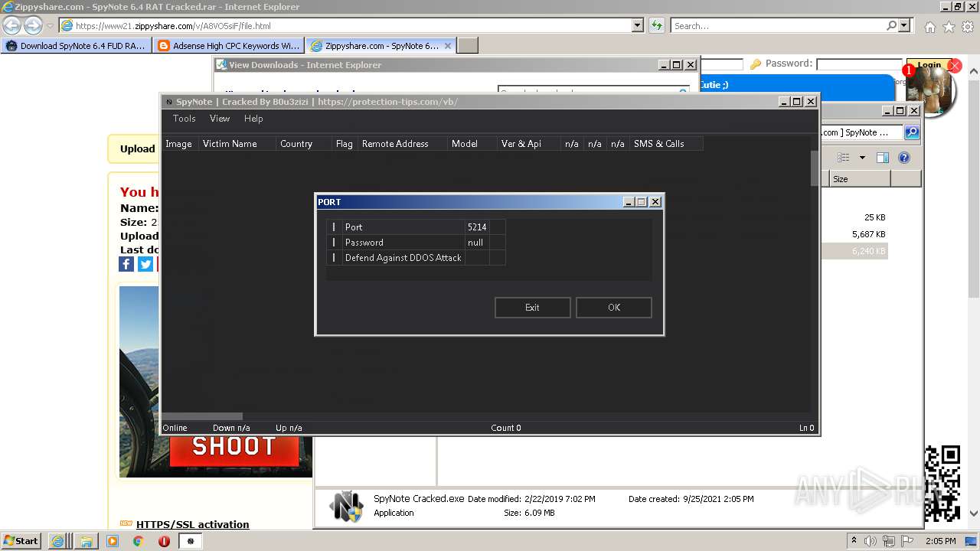The height and width of the screenshot is (551, 980).
Task: Expand the address bar URL dropdown
Action: tap(638, 26)
